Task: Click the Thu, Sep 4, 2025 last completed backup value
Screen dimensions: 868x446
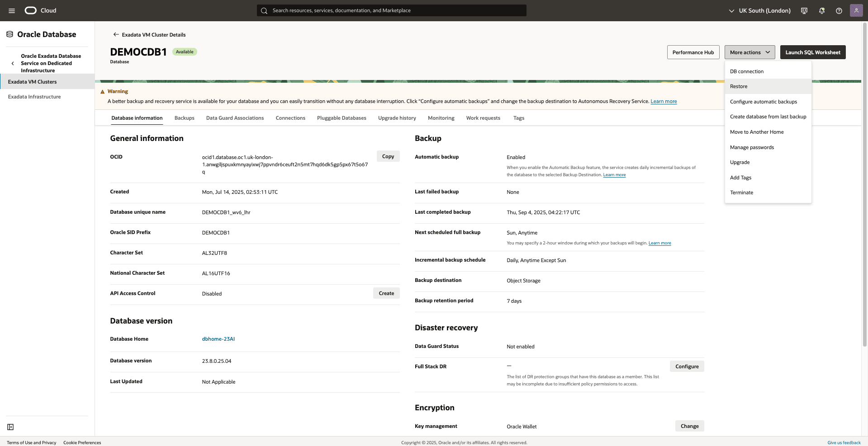Action: click(x=543, y=212)
